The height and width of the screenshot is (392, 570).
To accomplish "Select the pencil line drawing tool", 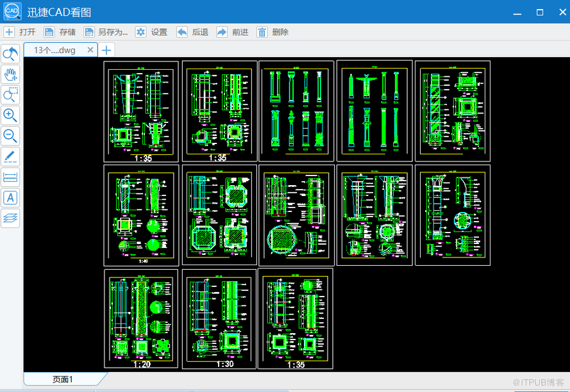I will (11, 156).
